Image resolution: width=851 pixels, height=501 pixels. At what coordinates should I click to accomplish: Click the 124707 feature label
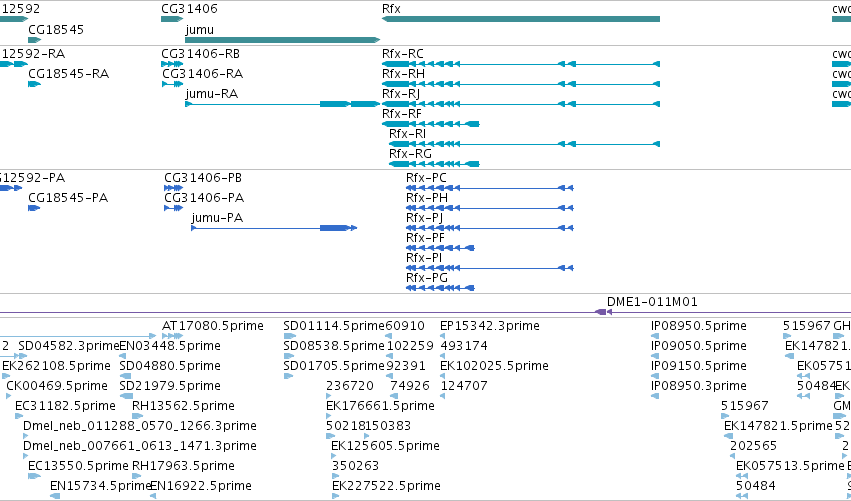click(x=464, y=386)
